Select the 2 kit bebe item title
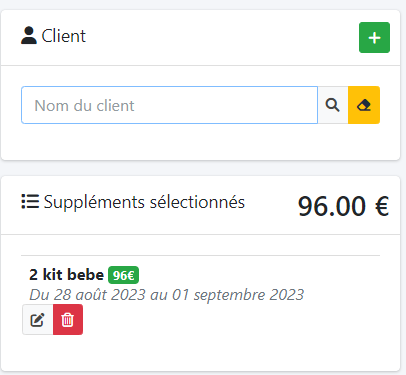 pyautogui.click(x=67, y=275)
